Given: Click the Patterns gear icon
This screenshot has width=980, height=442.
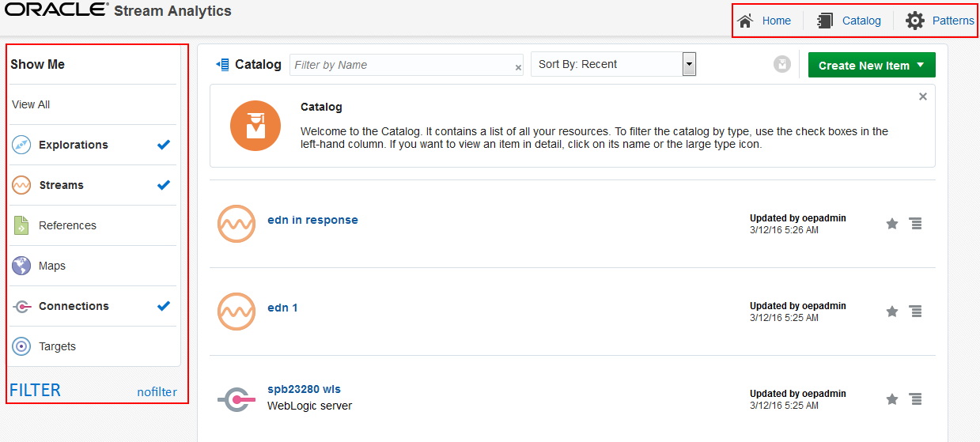Looking at the screenshot, I should click(915, 21).
